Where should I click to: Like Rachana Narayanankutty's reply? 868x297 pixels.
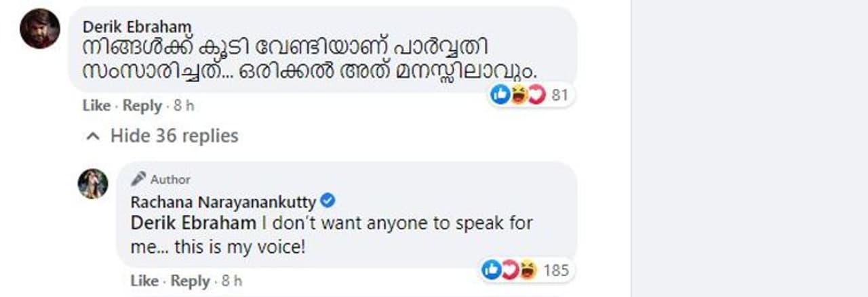(144, 280)
